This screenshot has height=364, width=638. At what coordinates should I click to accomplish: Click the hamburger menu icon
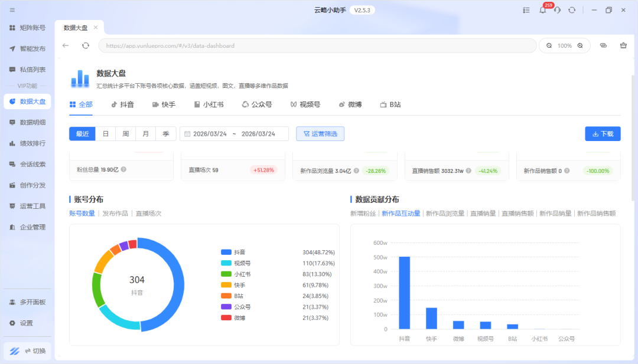coord(12,10)
